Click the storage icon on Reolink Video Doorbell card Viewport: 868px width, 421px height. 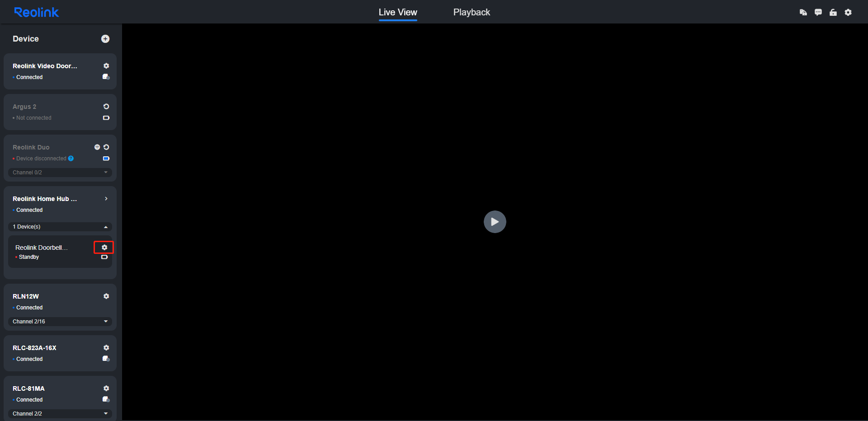click(106, 77)
